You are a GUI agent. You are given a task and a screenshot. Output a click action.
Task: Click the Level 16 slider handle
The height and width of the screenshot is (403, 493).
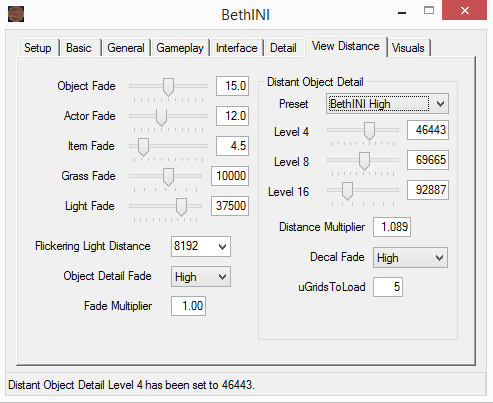point(347,191)
